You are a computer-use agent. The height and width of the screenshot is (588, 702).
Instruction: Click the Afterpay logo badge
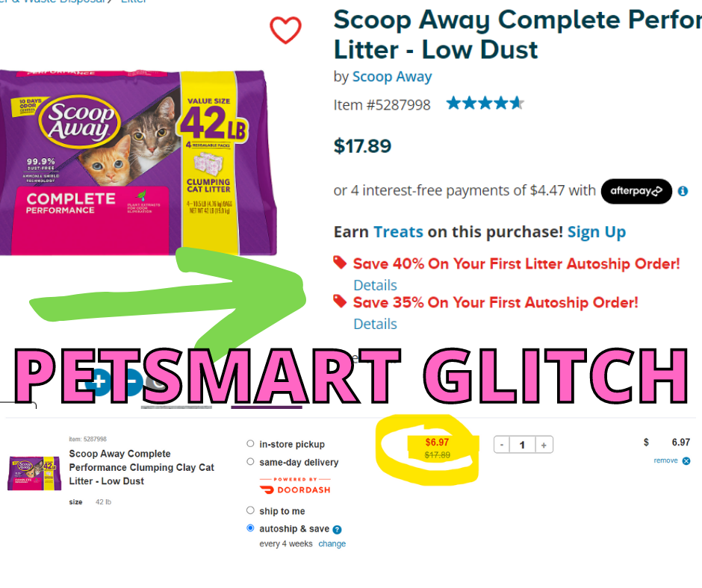[636, 191]
